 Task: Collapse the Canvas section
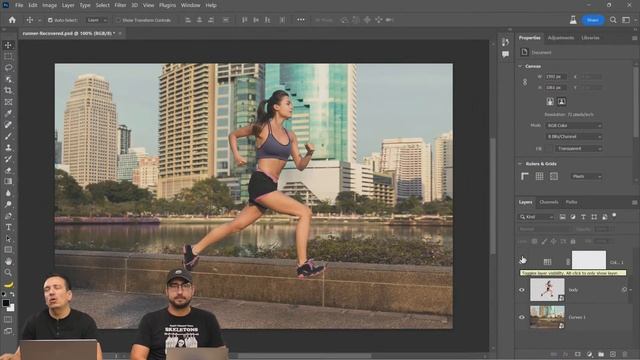pyautogui.click(x=520, y=66)
